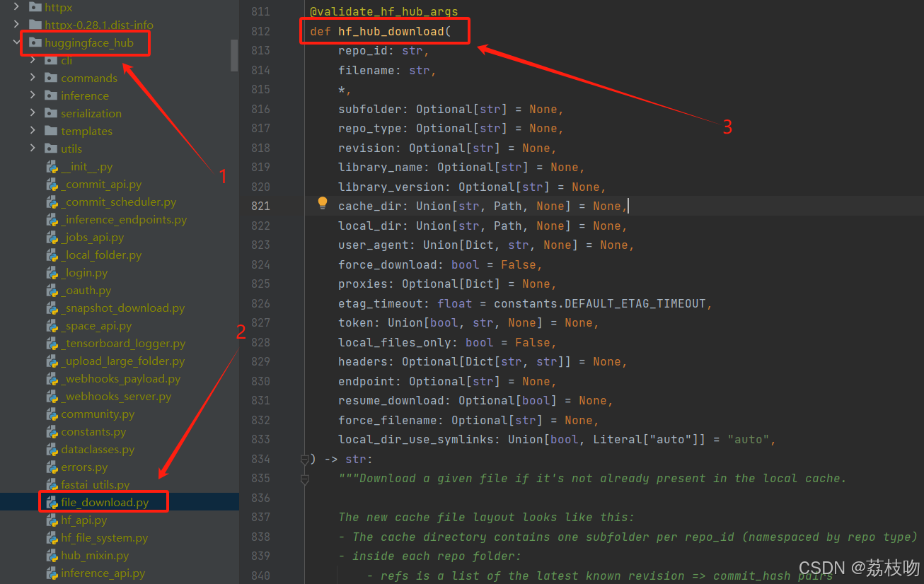The image size is (924, 584).
Task: Click the utils folder icon
Action: coord(50,148)
